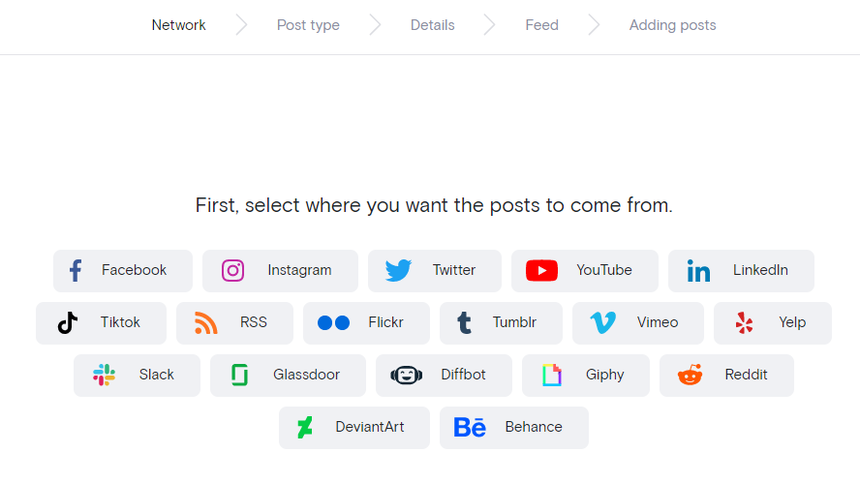Open the Details step
860x483 pixels.
click(432, 25)
